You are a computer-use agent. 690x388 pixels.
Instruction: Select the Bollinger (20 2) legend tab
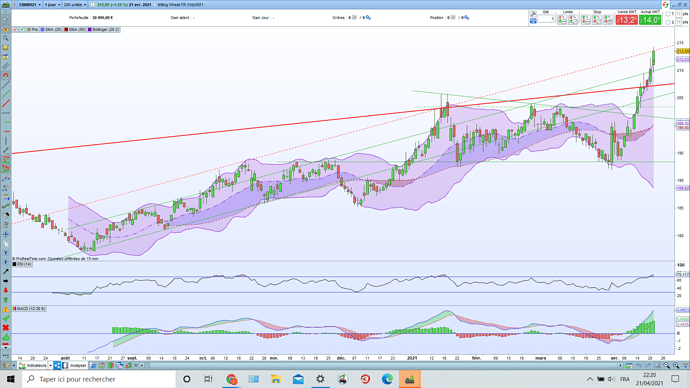tap(103, 29)
